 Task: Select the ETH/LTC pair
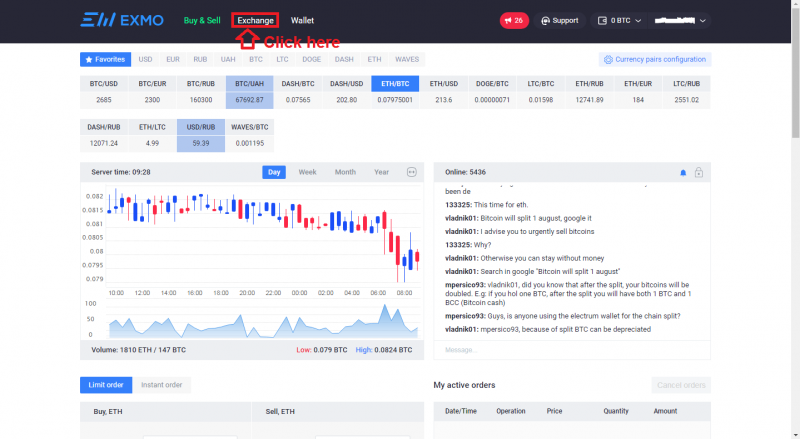pos(152,135)
